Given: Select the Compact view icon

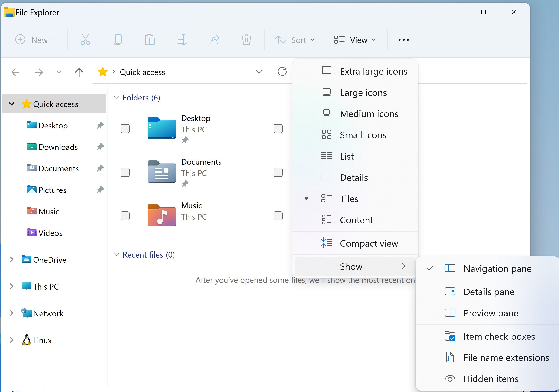Looking at the screenshot, I should click(326, 243).
